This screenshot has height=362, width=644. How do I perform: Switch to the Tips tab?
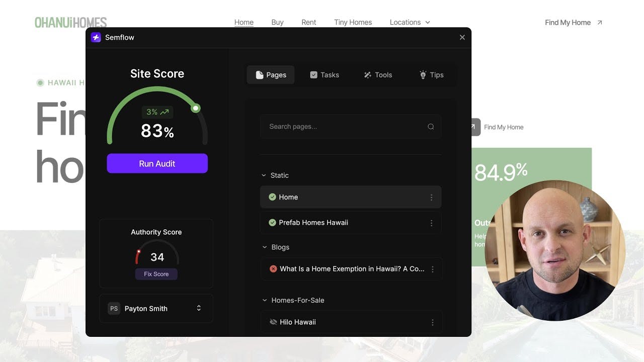click(x=431, y=75)
